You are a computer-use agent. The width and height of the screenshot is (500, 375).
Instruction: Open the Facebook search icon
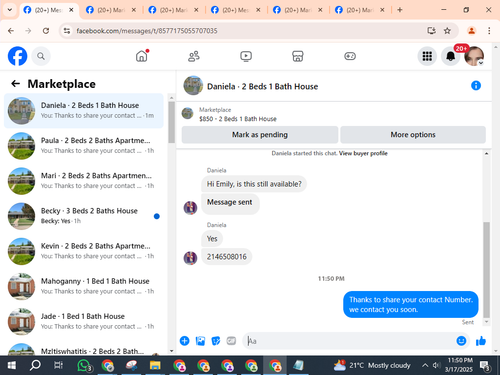click(41, 56)
